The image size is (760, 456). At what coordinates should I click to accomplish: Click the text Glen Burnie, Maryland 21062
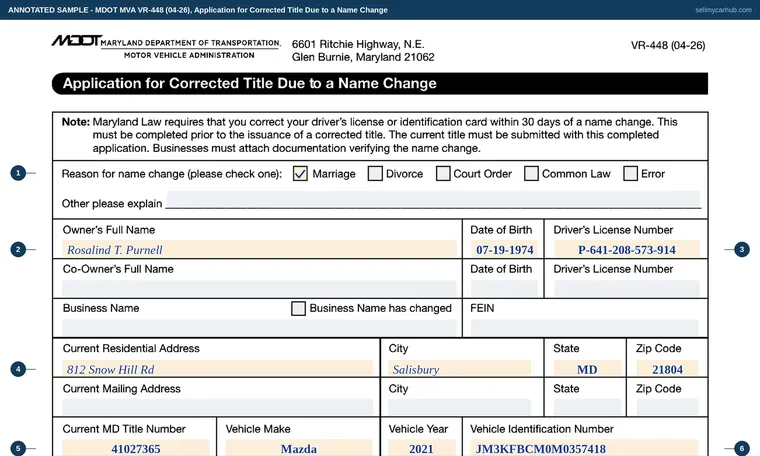coord(363,57)
